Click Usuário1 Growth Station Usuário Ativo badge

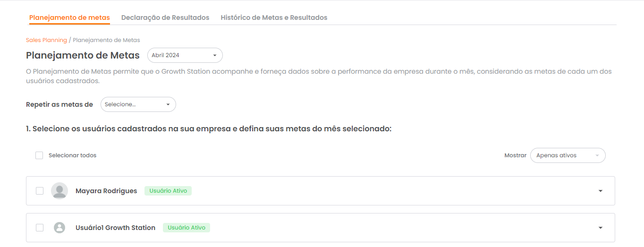[186, 228]
